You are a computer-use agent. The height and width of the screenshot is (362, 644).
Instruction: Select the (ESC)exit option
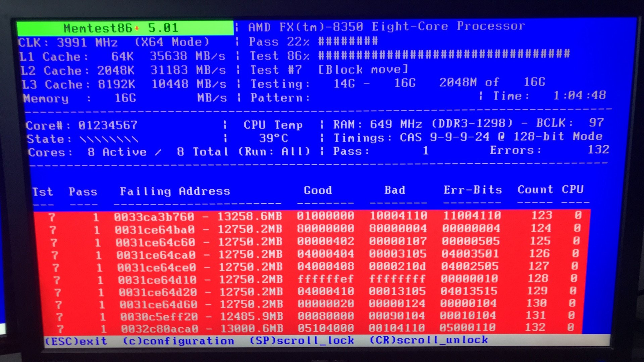(76, 341)
